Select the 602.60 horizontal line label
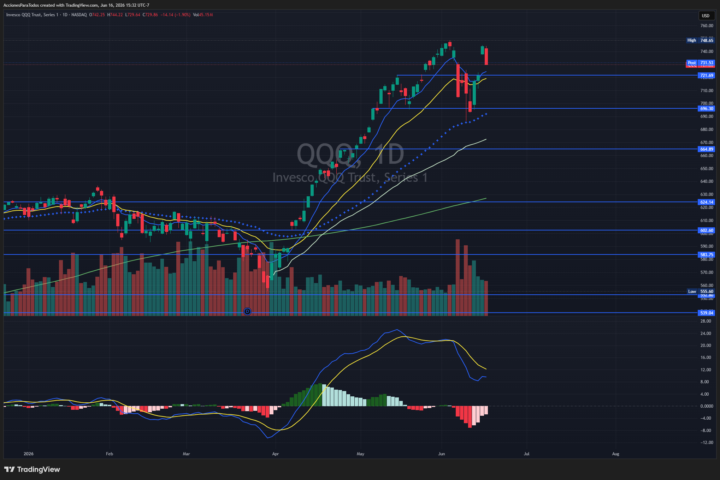 coord(706,230)
